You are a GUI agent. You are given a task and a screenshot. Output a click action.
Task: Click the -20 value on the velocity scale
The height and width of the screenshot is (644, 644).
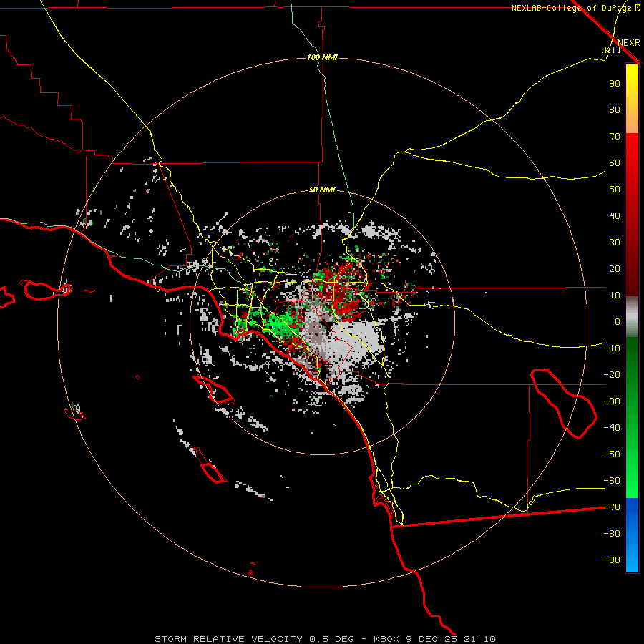pyautogui.click(x=612, y=374)
